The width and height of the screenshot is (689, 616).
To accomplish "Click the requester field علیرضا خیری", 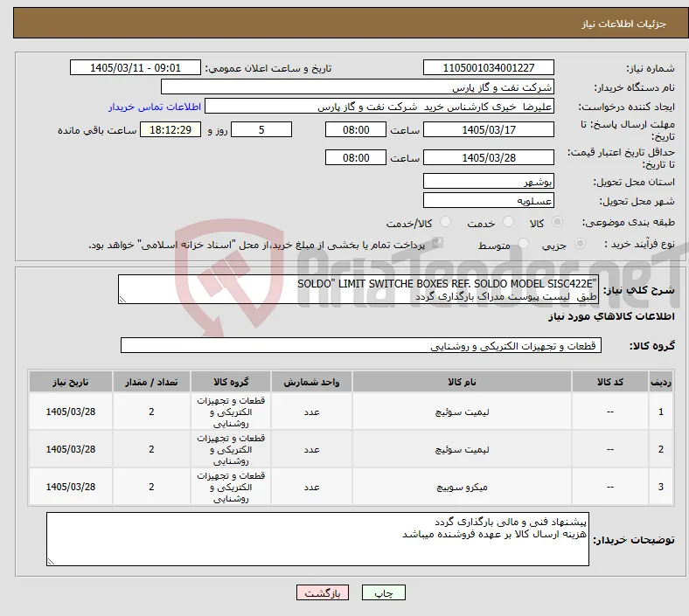I will (379, 107).
